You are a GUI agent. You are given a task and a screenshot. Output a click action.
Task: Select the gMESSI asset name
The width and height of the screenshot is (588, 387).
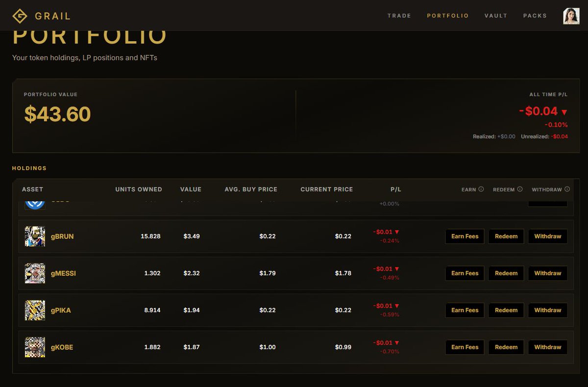click(x=63, y=273)
